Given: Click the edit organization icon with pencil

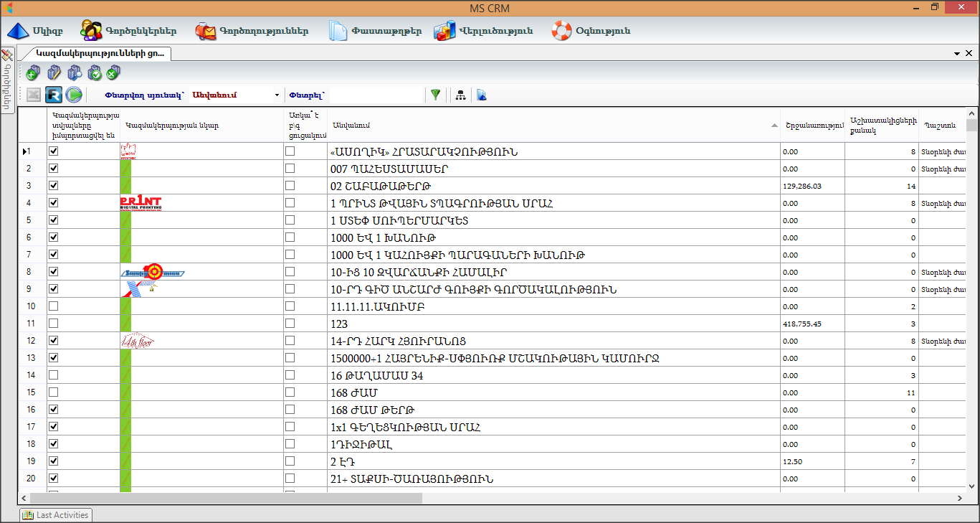Looking at the screenshot, I should click(x=54, y=73).
